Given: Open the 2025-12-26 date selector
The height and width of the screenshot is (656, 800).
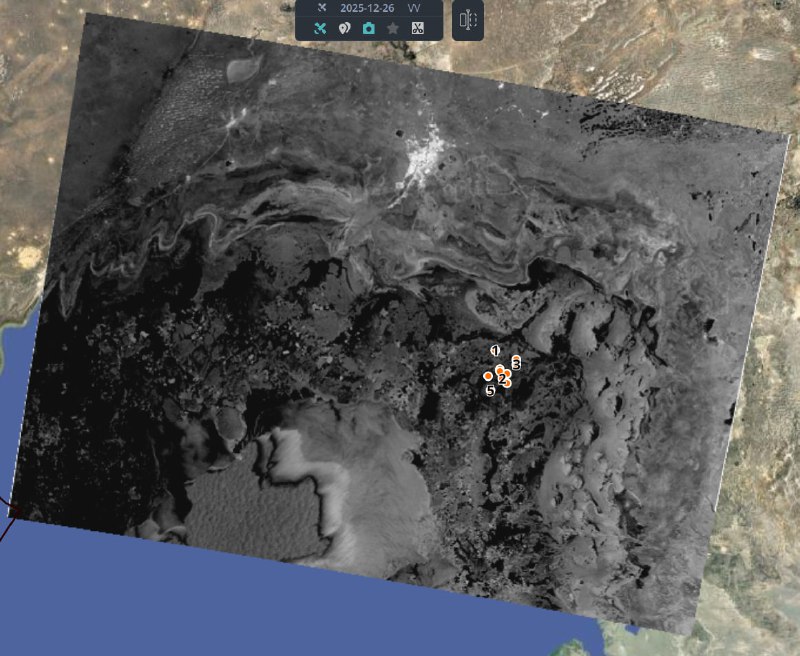Looking at the screenshot, I should pos(366,7).
